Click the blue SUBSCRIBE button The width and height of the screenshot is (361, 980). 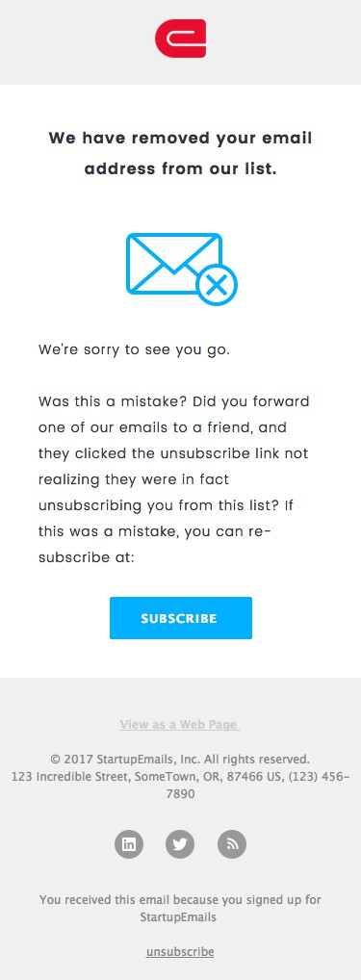[181, 618]
